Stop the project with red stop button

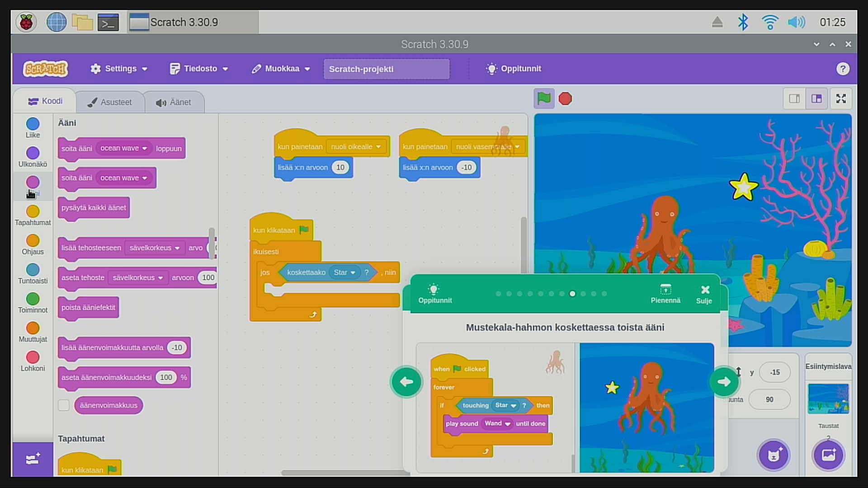pos(565,99)
